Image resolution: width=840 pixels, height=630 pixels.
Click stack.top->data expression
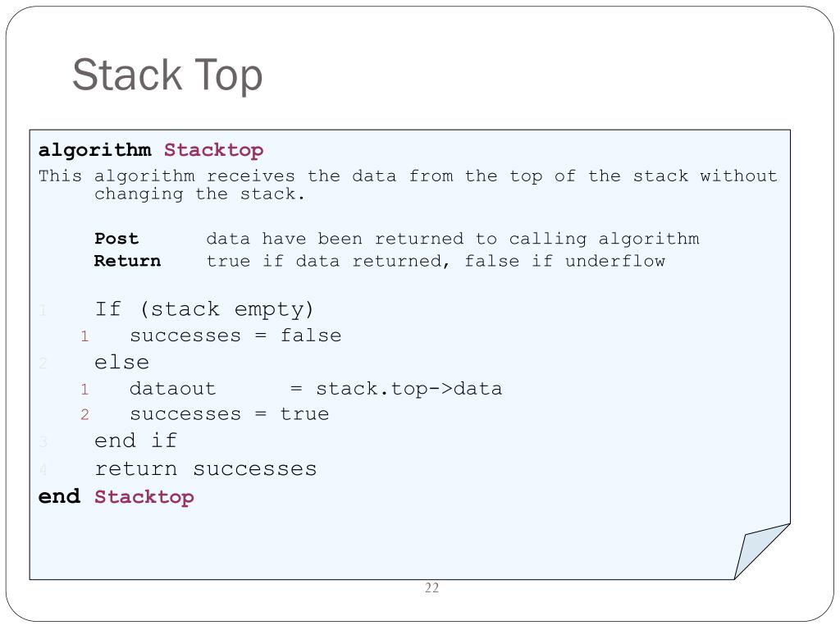[409, 388]
